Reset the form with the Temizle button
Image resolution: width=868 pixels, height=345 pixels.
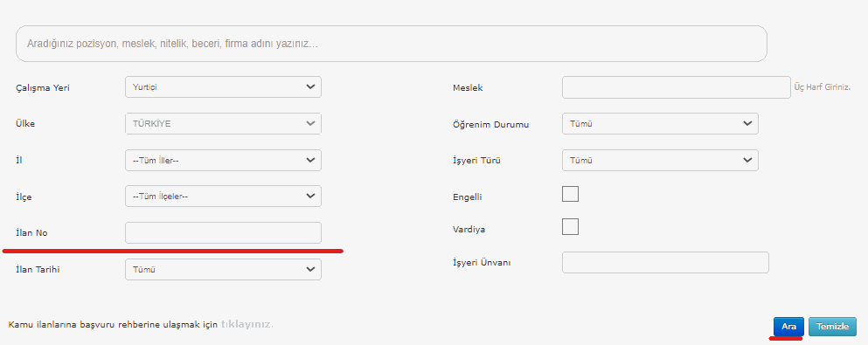(x=832, y=327)
